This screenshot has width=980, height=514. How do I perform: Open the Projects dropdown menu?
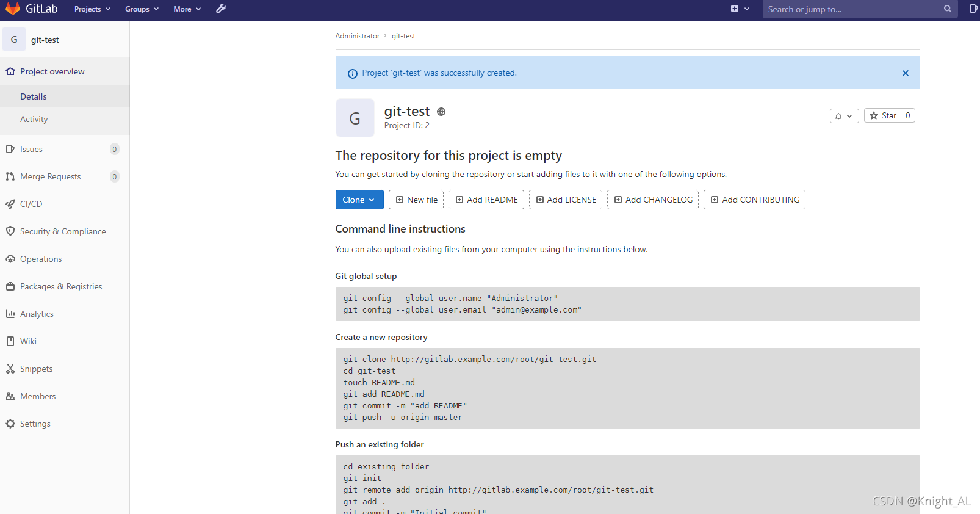[x=93, y=9]
